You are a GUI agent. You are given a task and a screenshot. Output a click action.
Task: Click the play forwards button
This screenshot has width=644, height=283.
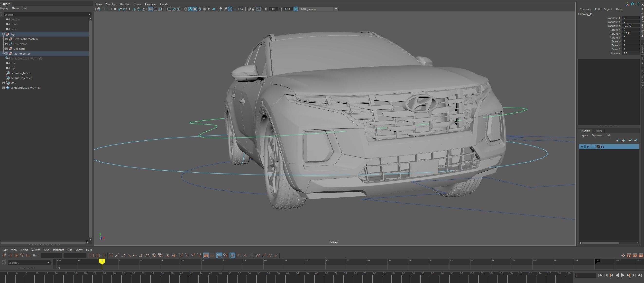tap(623, 275)
